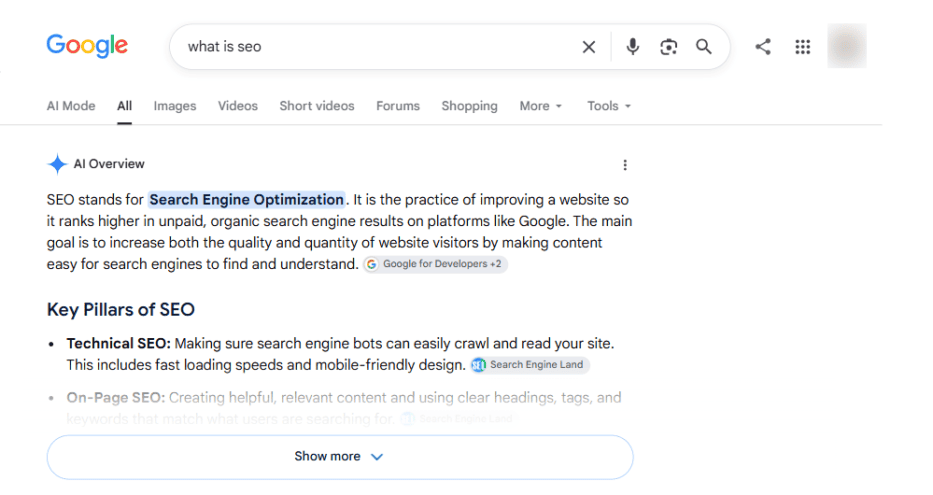
Task: Open Google for Developers +2 source chip
Action: (436, 264)
